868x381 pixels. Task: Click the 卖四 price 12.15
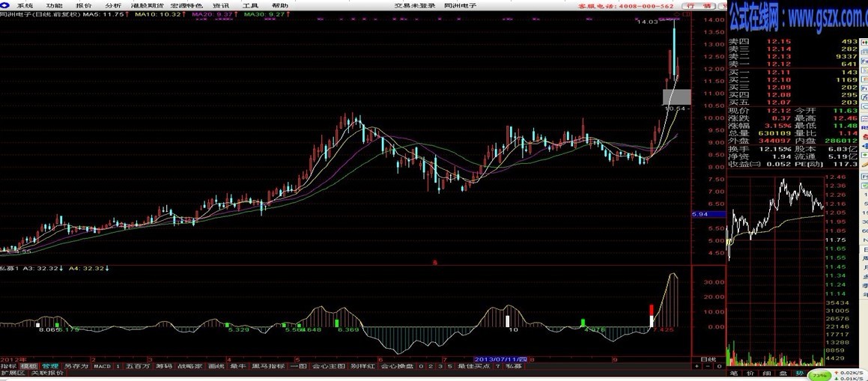click(778, 42)
